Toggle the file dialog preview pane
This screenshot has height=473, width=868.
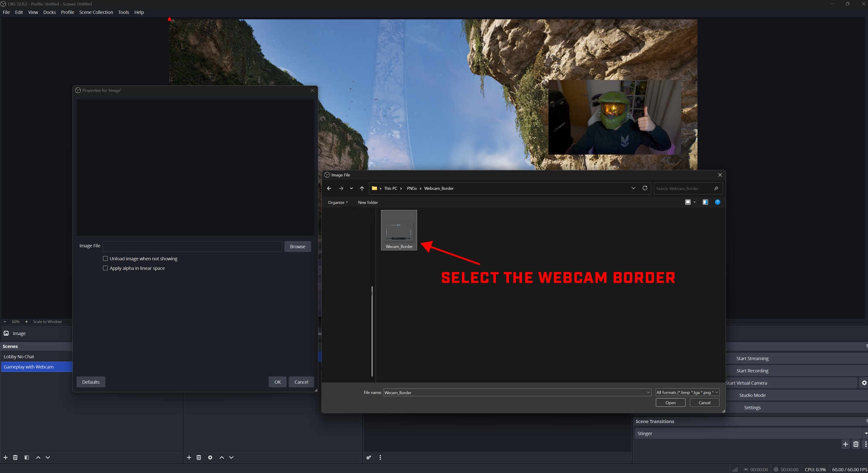pos(705,202)
